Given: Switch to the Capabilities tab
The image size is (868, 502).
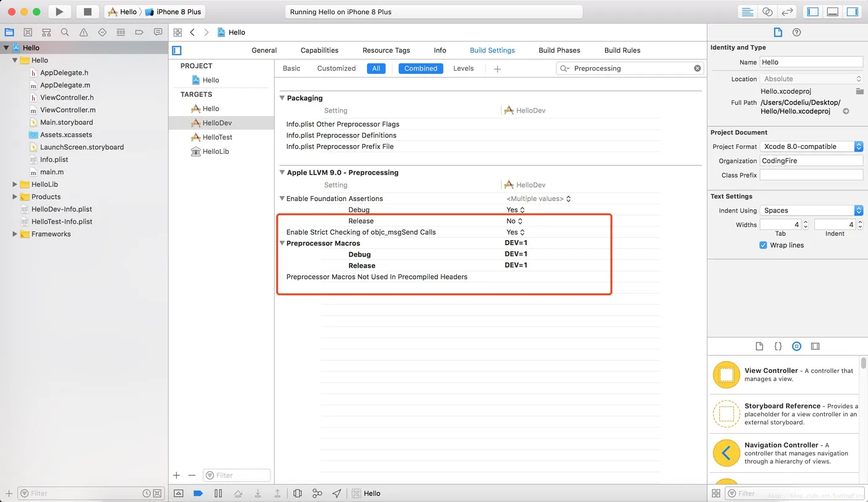Looking at the screenshot, I should click(x=319, y=50).
